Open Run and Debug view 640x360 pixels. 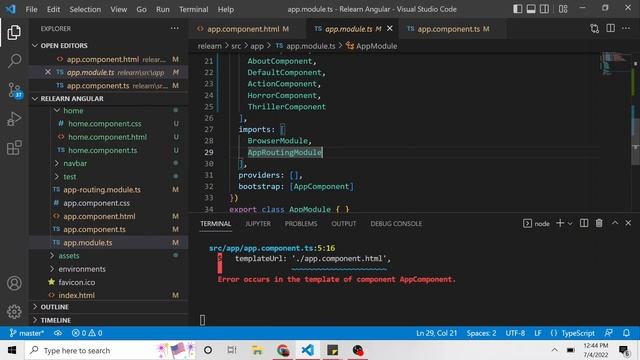[x=14, y=119]
